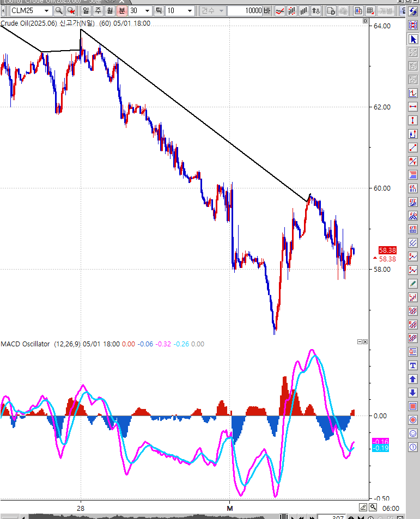Close the MACD Oscillator panel
420x519 pixels.
pos(365,341)
